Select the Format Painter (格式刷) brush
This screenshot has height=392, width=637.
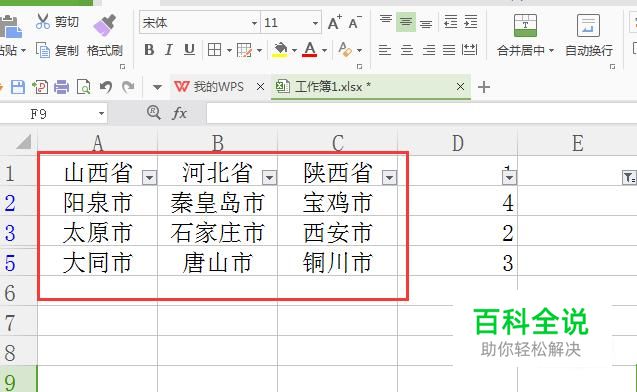pyautogui.click(x=105, y=36)
